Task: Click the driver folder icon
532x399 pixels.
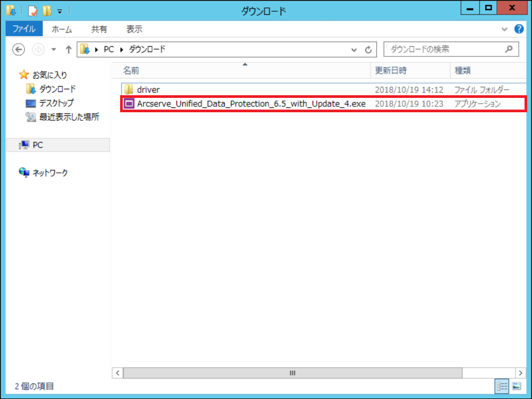Action: click(129, 90)
